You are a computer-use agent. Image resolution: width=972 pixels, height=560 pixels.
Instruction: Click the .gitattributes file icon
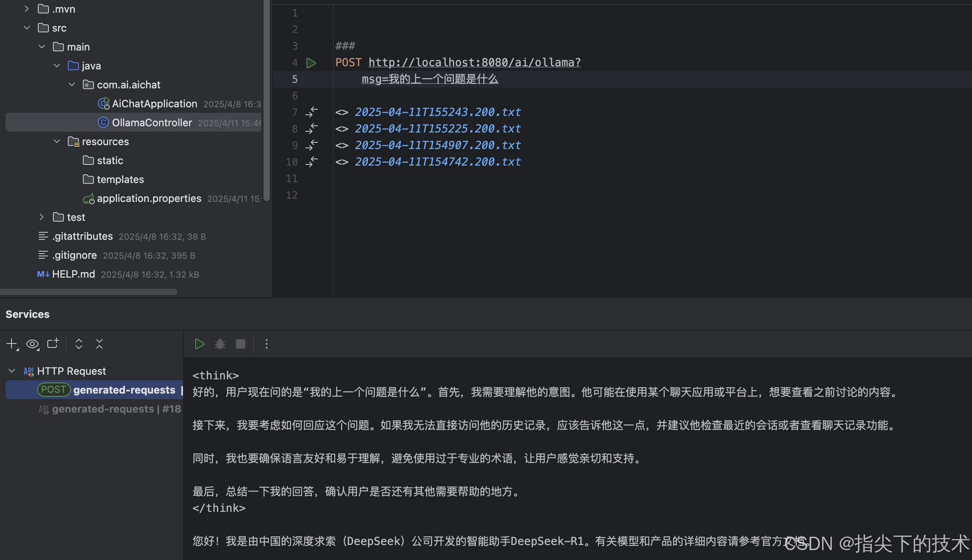[43, 236]
